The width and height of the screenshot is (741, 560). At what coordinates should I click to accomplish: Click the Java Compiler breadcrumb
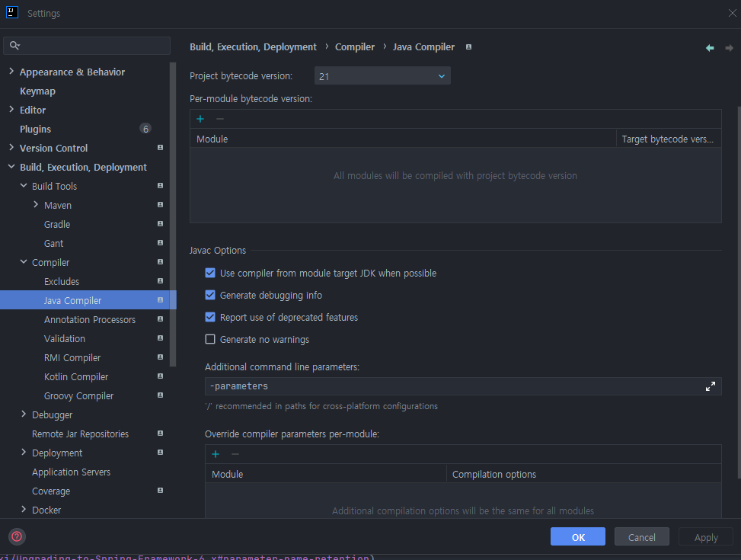click(423, 46)
